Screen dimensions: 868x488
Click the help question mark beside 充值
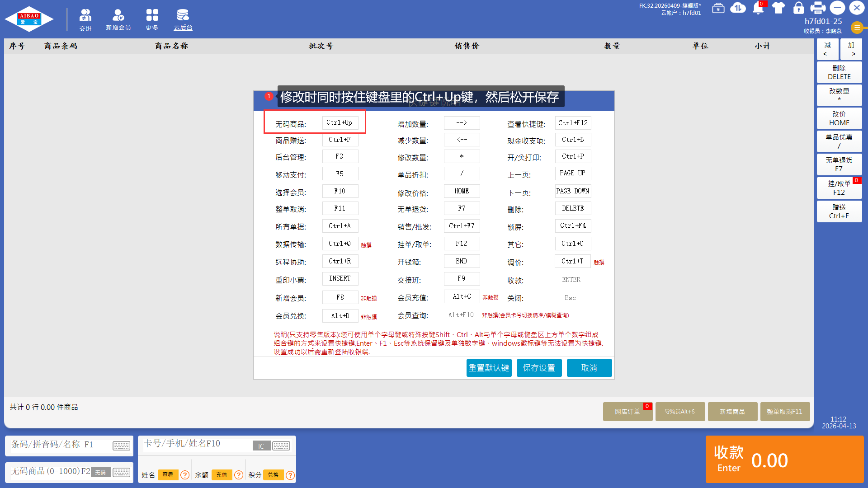click(239, 475)
